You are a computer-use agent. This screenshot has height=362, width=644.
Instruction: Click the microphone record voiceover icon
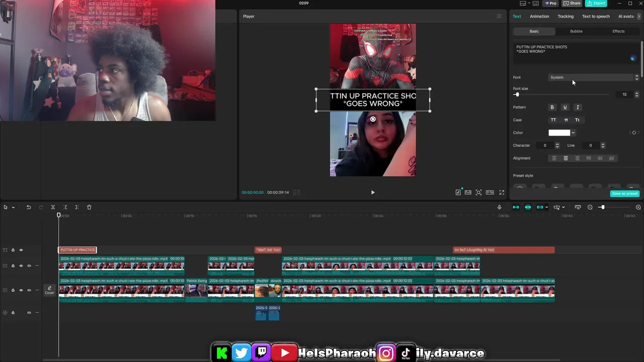[499, 207]
